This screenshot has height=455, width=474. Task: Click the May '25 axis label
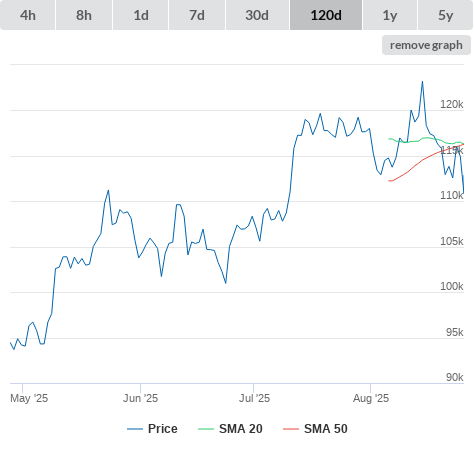click(x=29, y=398)
